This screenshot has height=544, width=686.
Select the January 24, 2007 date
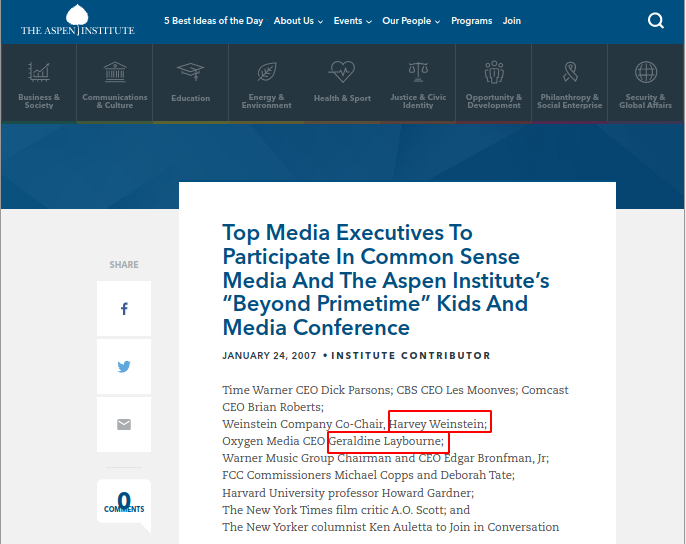tap(269, 355)
